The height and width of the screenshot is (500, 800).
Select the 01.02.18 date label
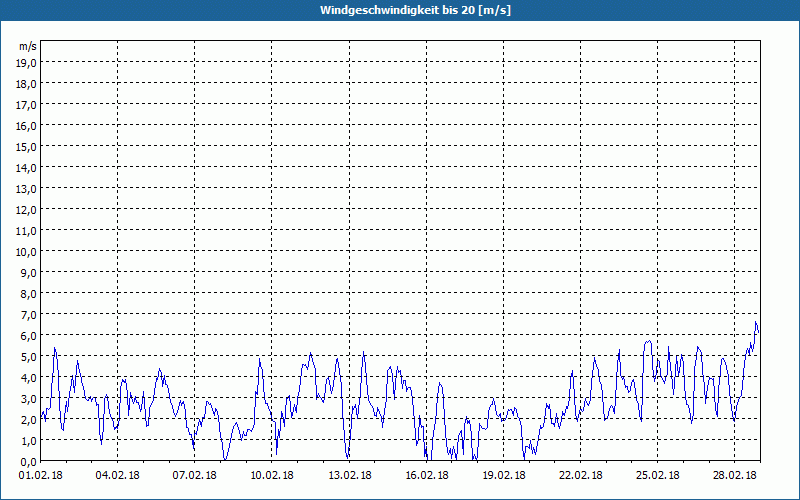coord(40,475)
